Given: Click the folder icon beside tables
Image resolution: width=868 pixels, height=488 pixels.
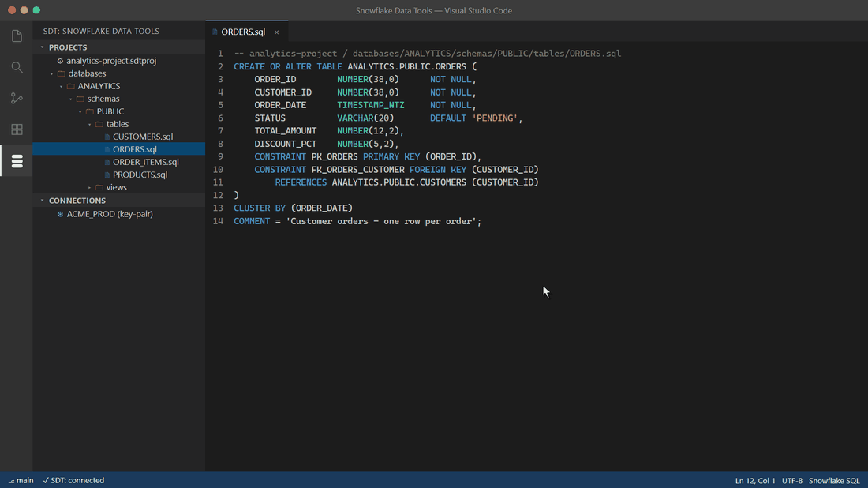Looking at the screenshot, I should pos(99,125).
